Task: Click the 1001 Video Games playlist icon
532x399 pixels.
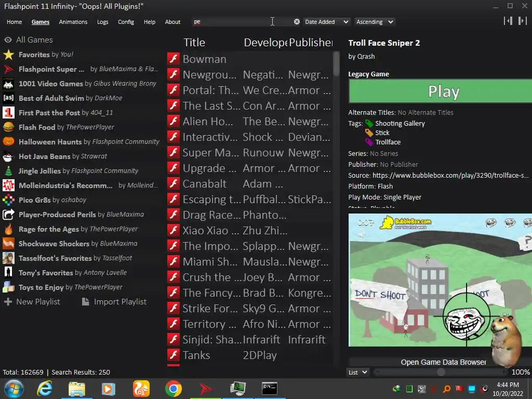Action: [8, 84]
